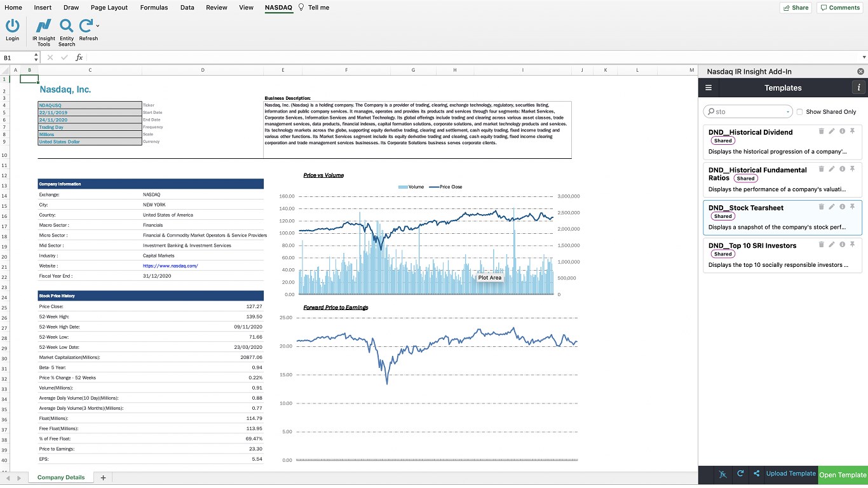Open the Name Box stepper for B1
Viewport: 868px width, 488px height.
36,57
